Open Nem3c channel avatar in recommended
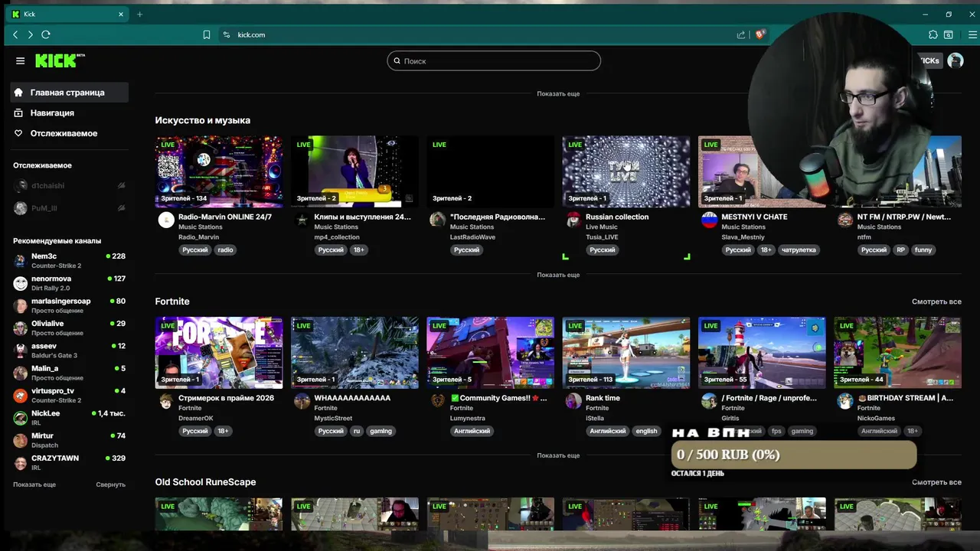The image size is (980, 551). point(21,260)
